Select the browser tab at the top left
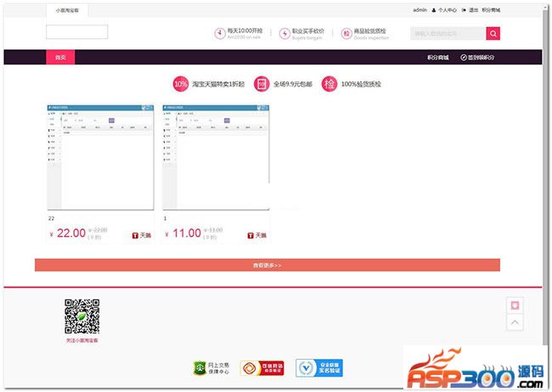Viewport: 552px width, 392px height. click(67, 10)
